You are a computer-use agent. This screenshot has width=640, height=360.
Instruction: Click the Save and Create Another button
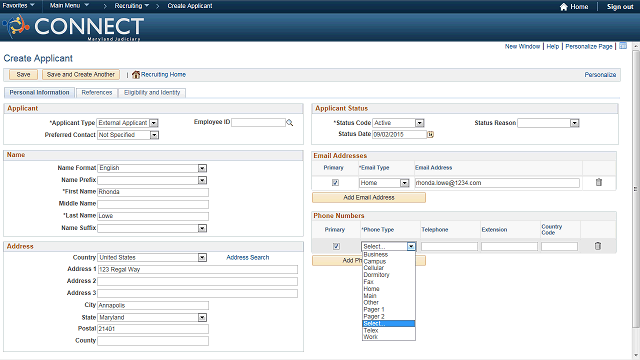[x=81, y=75]
